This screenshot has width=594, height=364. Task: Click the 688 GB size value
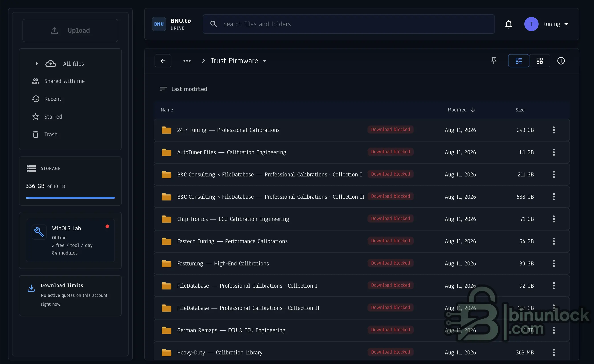point(525,197)
